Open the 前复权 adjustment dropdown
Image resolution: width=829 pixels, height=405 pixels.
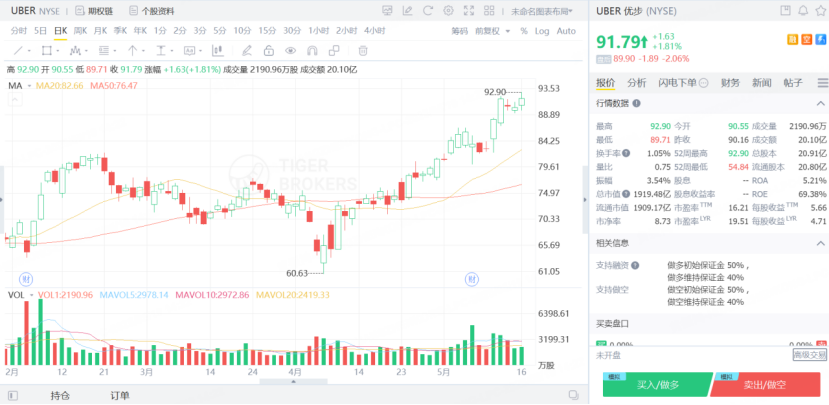(x=493, y=31)
